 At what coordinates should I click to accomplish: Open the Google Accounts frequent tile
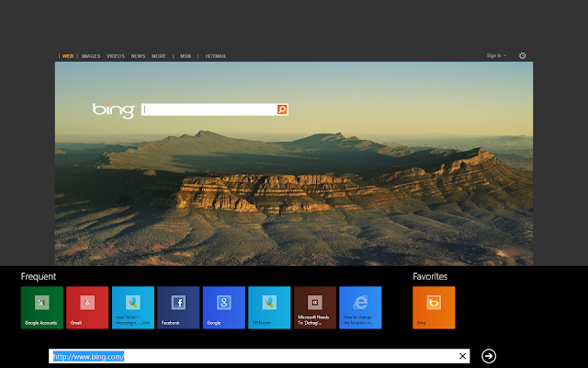click(x=42, y=307)
